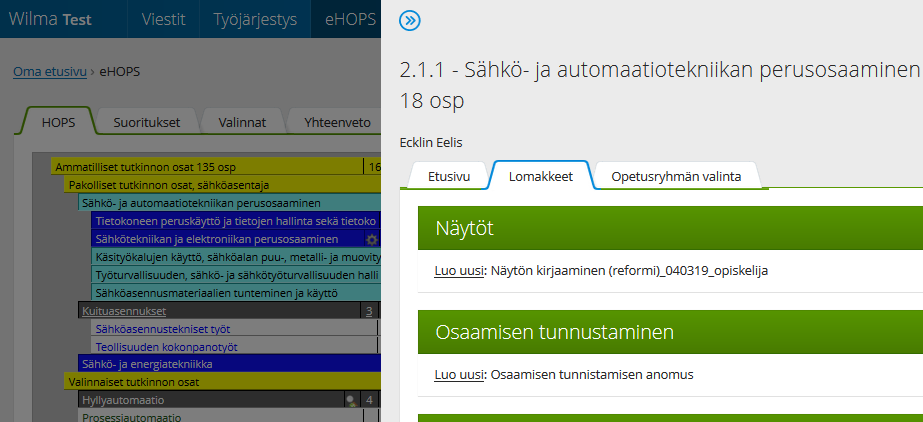Select the Valinnat tab

tap(242, 122)
